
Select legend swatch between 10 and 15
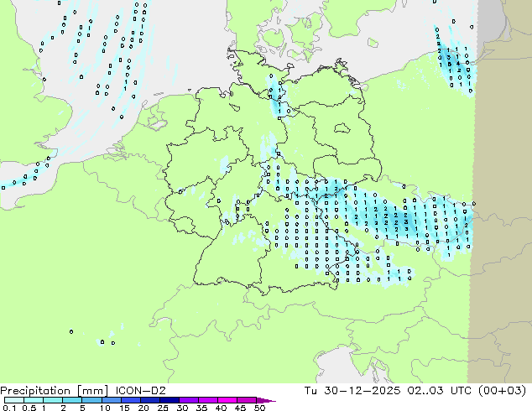point(111,400)
